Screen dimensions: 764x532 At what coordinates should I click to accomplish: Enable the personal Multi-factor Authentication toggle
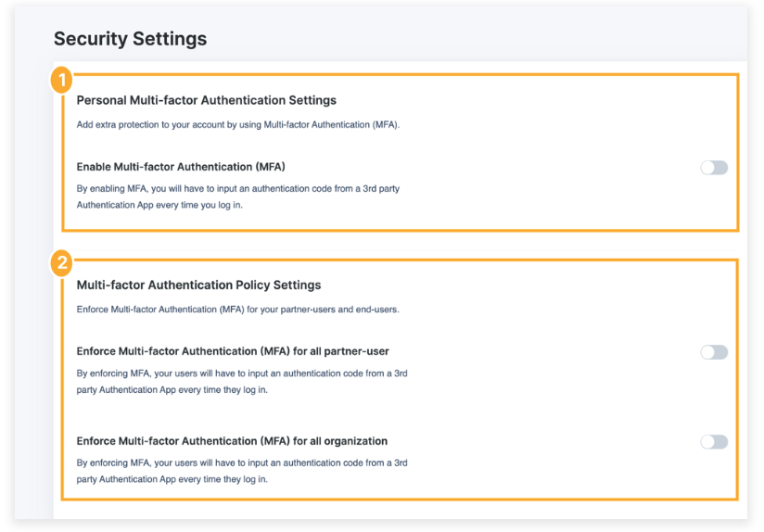pyautogui.click(x=714, y=168)
